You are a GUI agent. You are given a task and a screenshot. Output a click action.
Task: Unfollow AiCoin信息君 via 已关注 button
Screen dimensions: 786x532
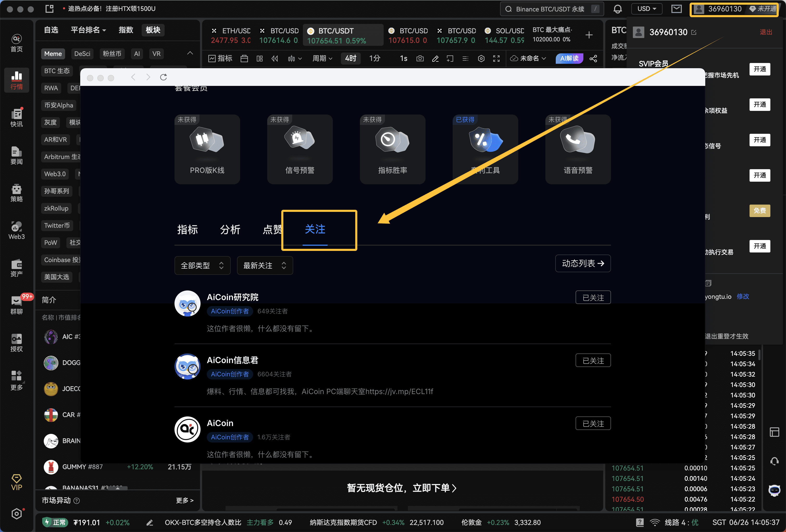tap(593, 361)
